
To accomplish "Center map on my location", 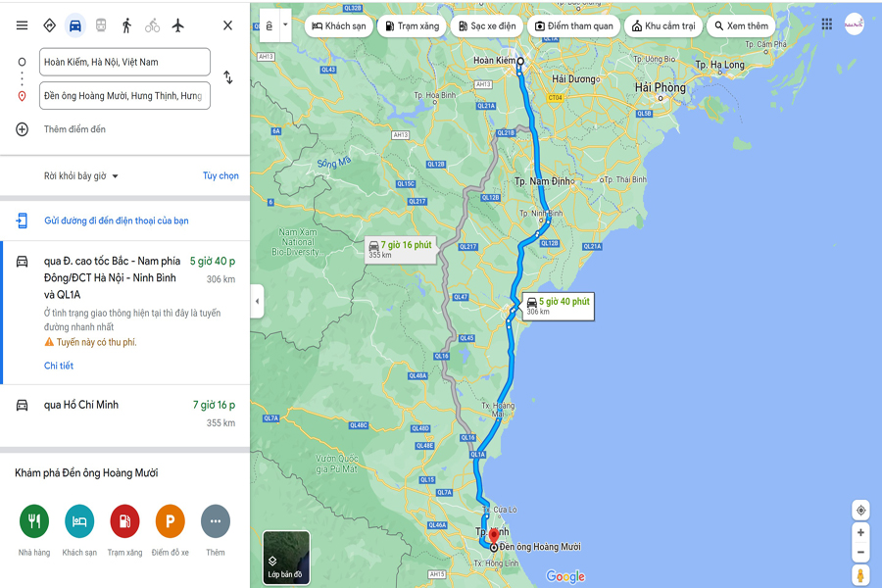I will coord(860,511).
